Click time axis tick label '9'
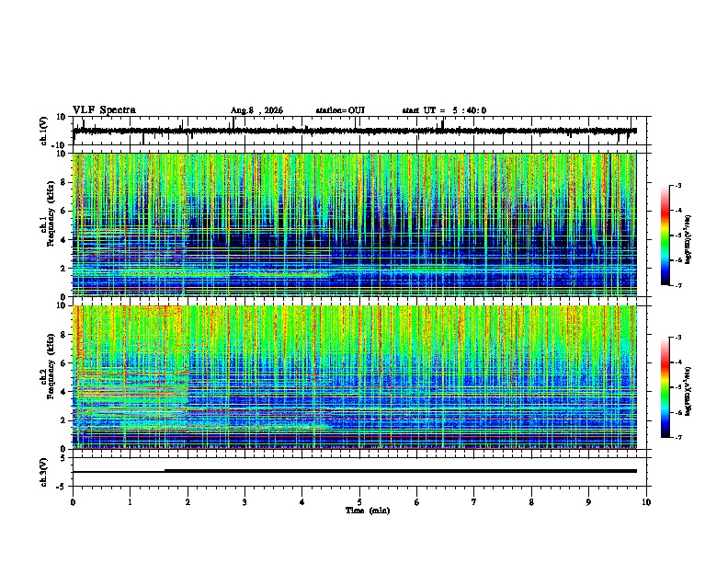The image size is (728, 563). click(x=588, y=502)
